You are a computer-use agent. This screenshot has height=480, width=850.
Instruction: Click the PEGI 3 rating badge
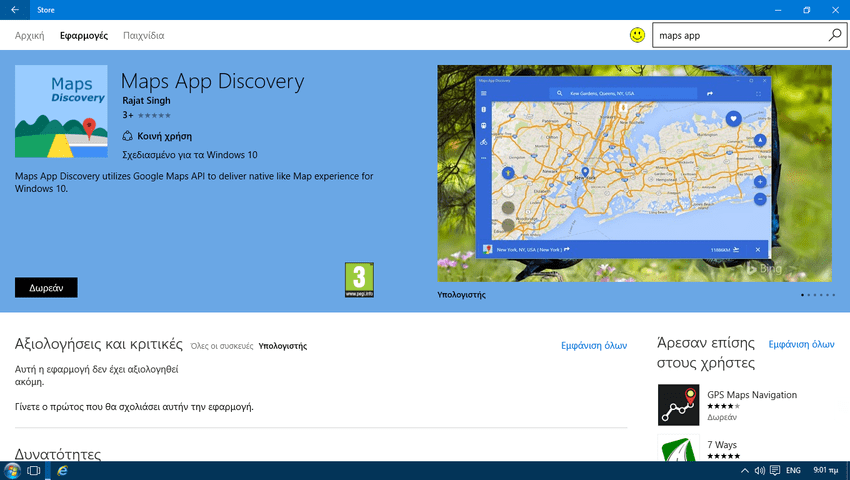(x=359, y=280)
